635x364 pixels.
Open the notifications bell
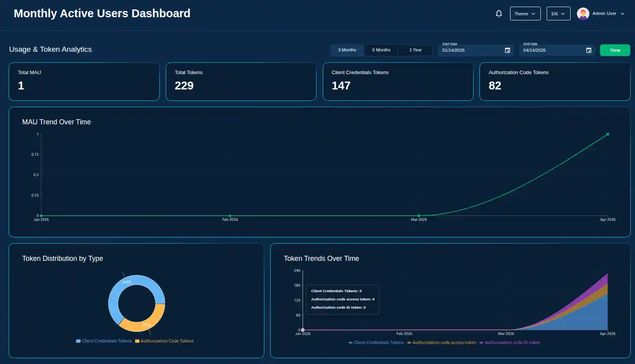499,14
